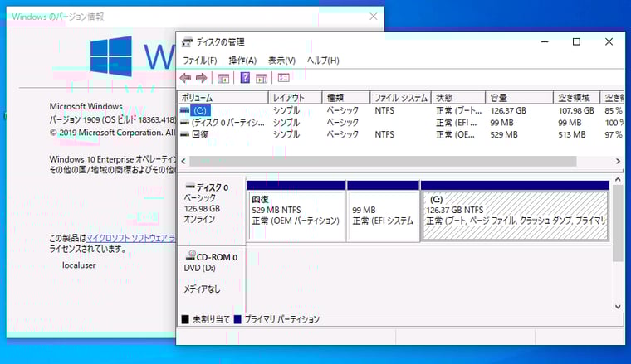
Task: Select the (C:) volume in the list
Action: tap(199, 110)
